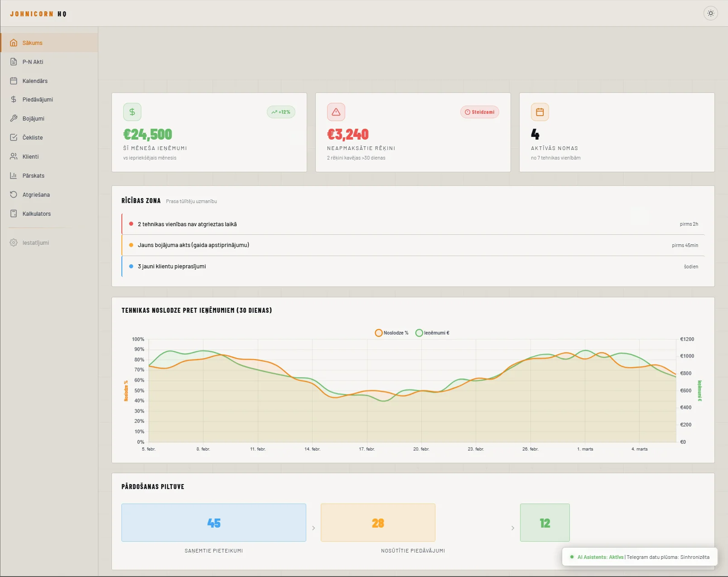The width and height of the screenshot is (728, 577).
Task: Click 'šodien' timestamp
Action: click(691, 267)
